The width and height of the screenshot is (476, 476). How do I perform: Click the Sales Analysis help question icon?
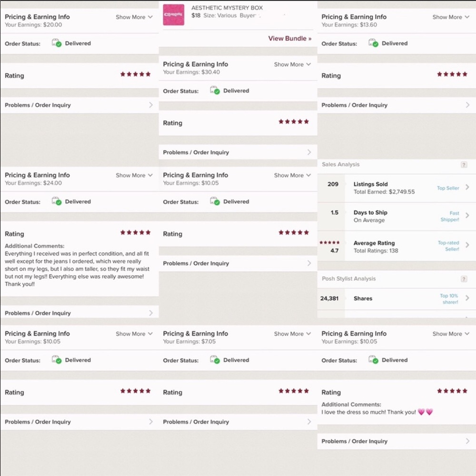464,165
